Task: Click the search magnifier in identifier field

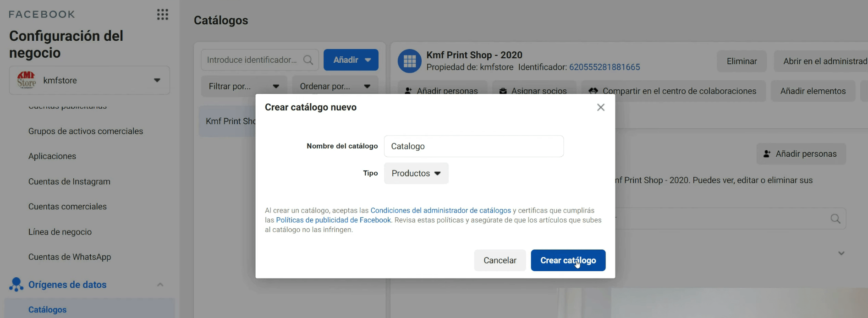Action: pos(308,60)
